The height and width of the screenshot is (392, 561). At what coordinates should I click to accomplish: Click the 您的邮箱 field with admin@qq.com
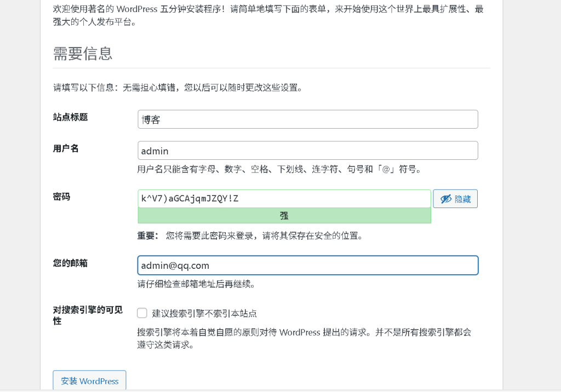click(307, 265)
